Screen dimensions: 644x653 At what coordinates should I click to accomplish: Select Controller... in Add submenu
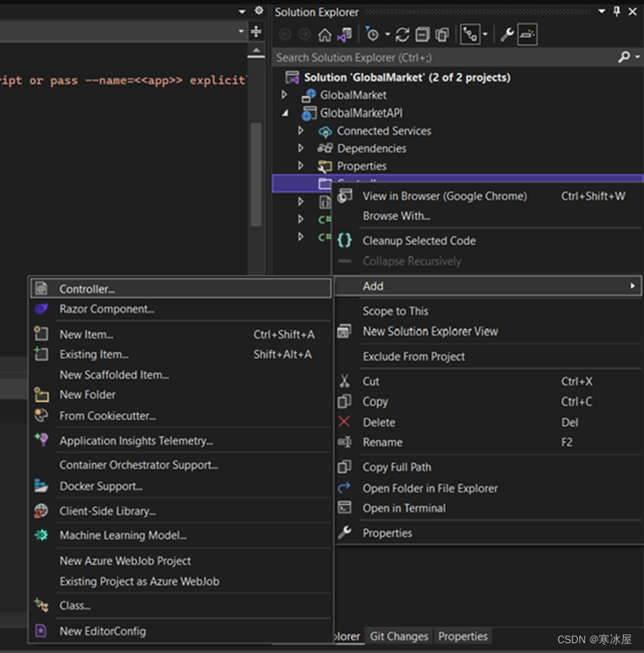pos(181,289)
